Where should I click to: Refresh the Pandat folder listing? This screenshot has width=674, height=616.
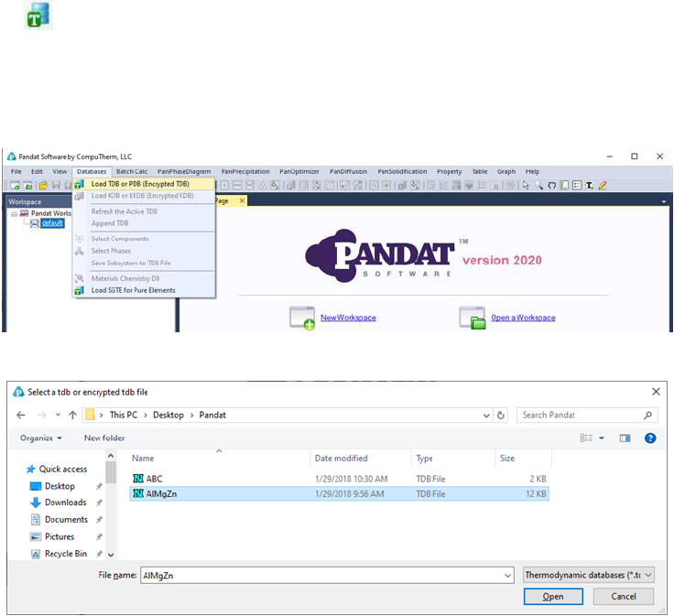point(501,416)
